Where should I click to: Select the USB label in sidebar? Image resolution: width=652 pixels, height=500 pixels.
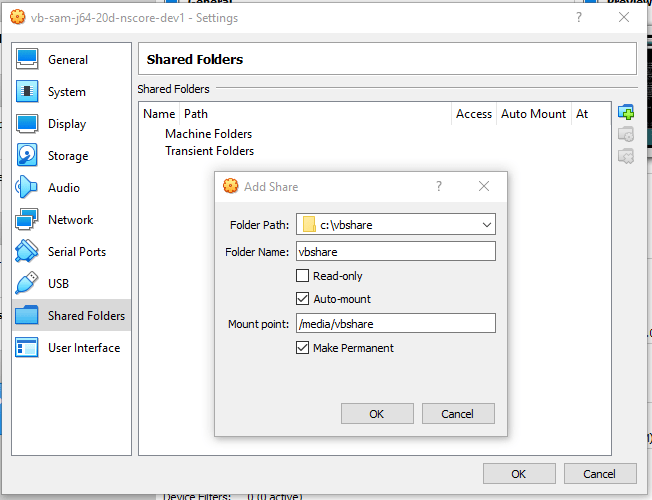(x=58, y=284)
